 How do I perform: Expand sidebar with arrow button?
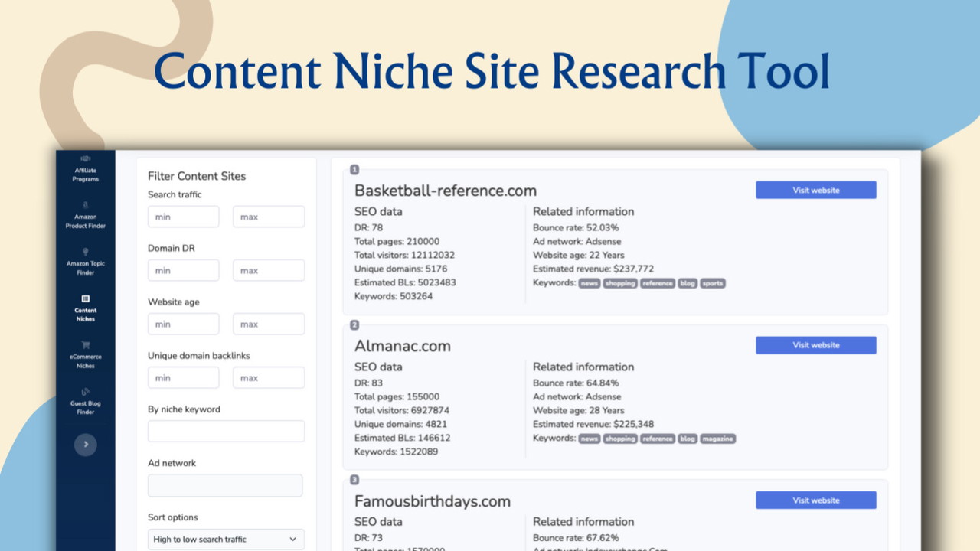86,445
